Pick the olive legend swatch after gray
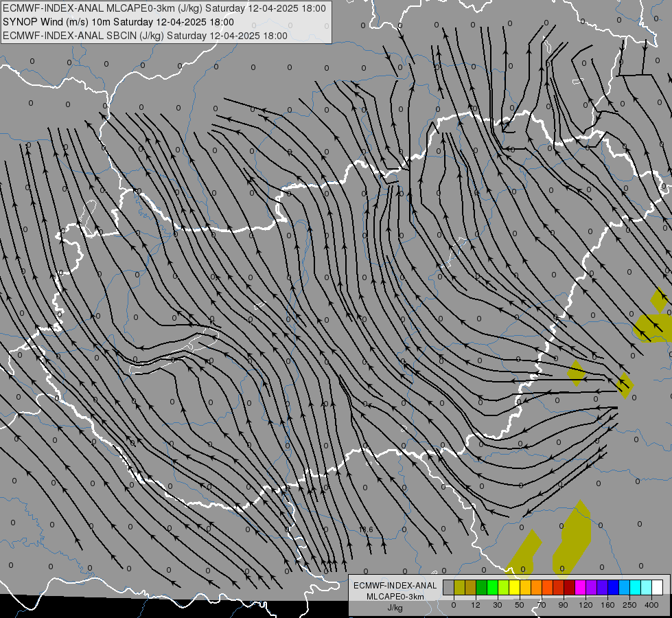This screenshot has height=618, width=672. [x=459, y=587]
